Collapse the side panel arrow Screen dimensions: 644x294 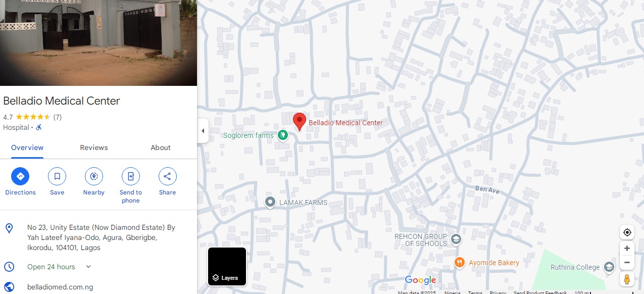[x=203, y=131]
